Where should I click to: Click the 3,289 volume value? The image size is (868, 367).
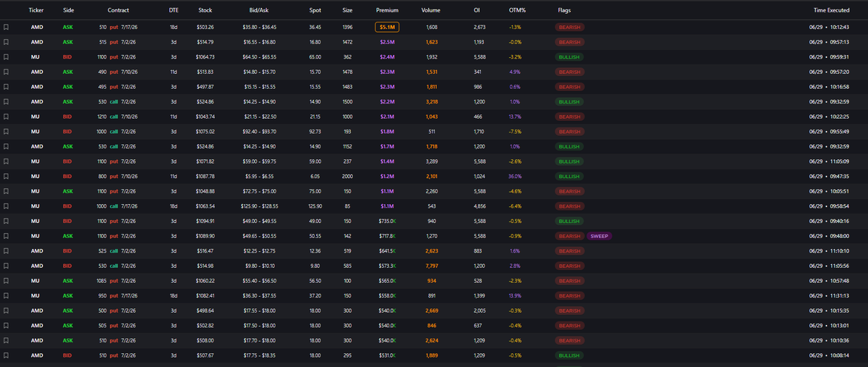click(x=432, y=161)
